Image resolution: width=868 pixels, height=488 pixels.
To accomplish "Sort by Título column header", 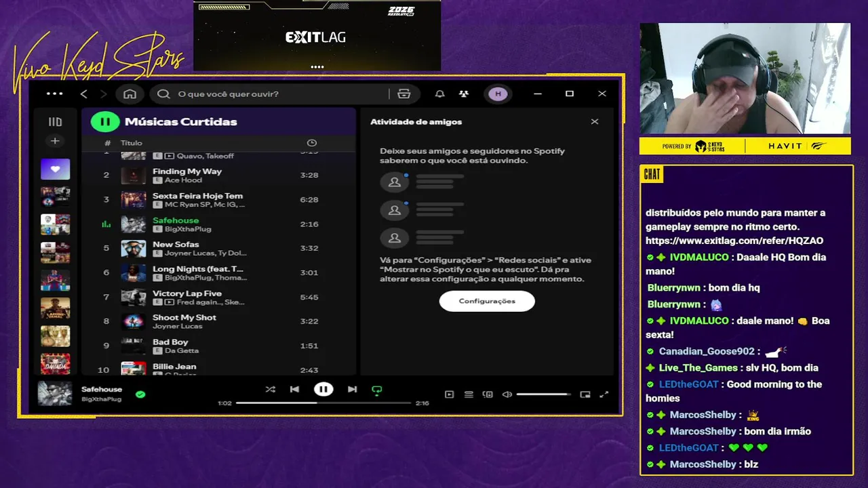I will [x=132, y=143].
